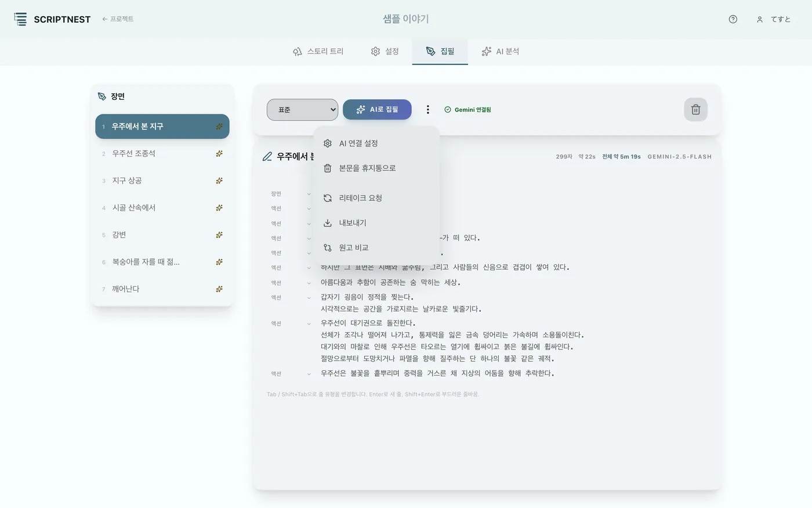The width and height of the screenshot is (812, 508).
Task: Click the user profile icon
Action: [x=759, y=19]
